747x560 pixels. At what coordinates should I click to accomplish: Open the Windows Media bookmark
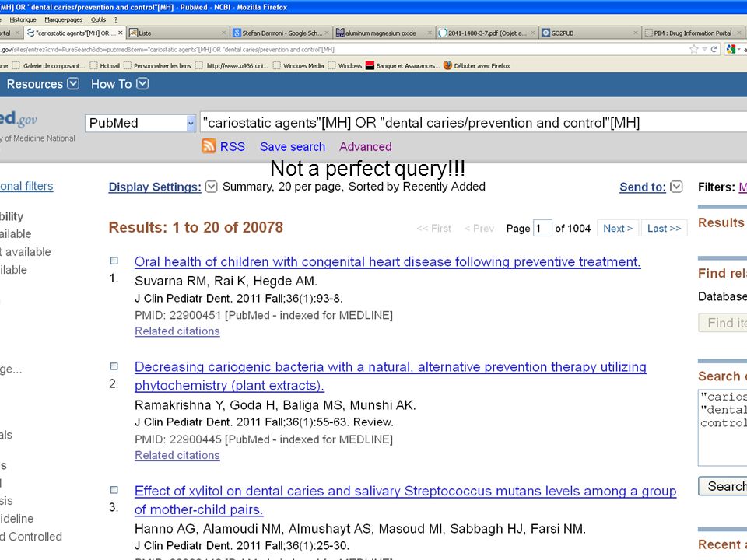298,65
